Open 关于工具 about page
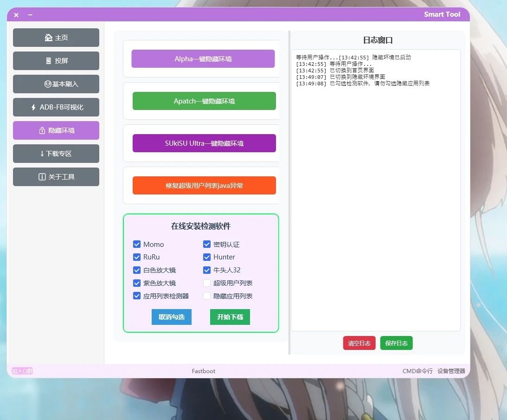507x420 pixels. coord(56,177)
